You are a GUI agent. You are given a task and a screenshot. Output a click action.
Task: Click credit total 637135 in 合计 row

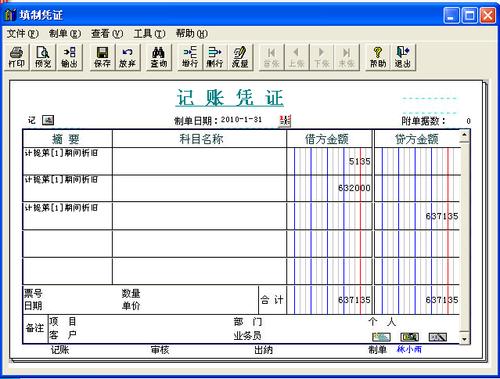point(442,300)
